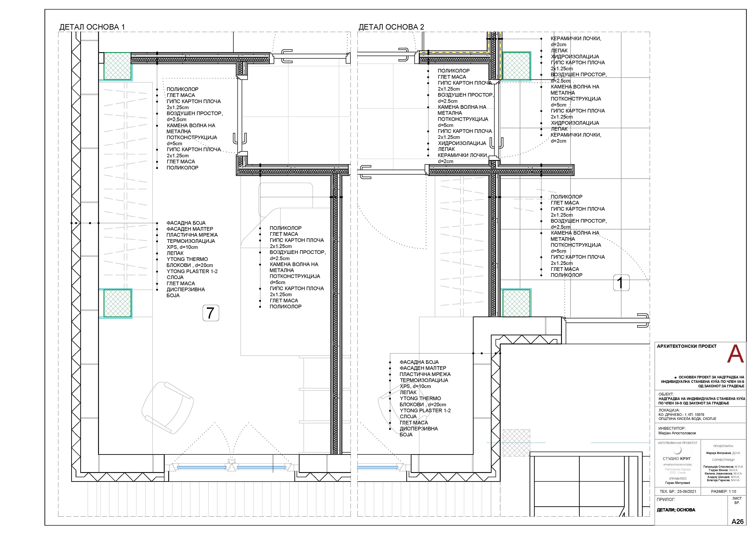
Task: Click investor name Марјан Апостоловски
Action: pos(677,433)
